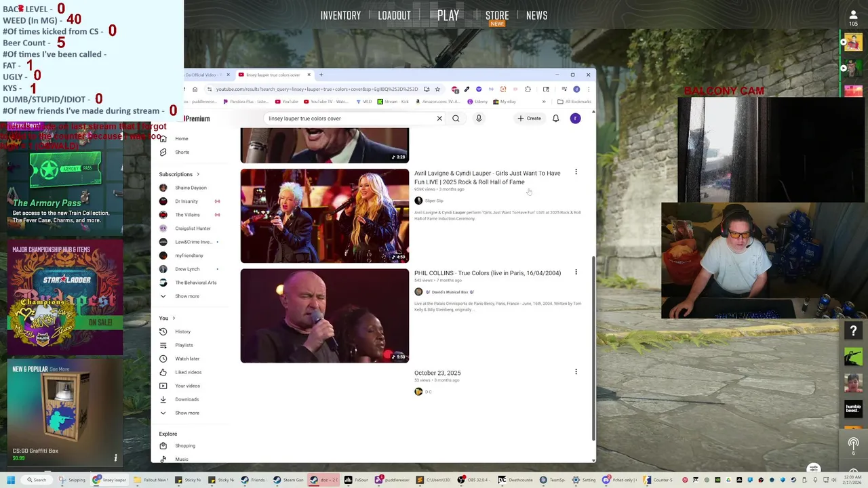The height and width of the screenshot is (488, 868).
Task: Click the browser home button
Action: click(x=195, y=89)
